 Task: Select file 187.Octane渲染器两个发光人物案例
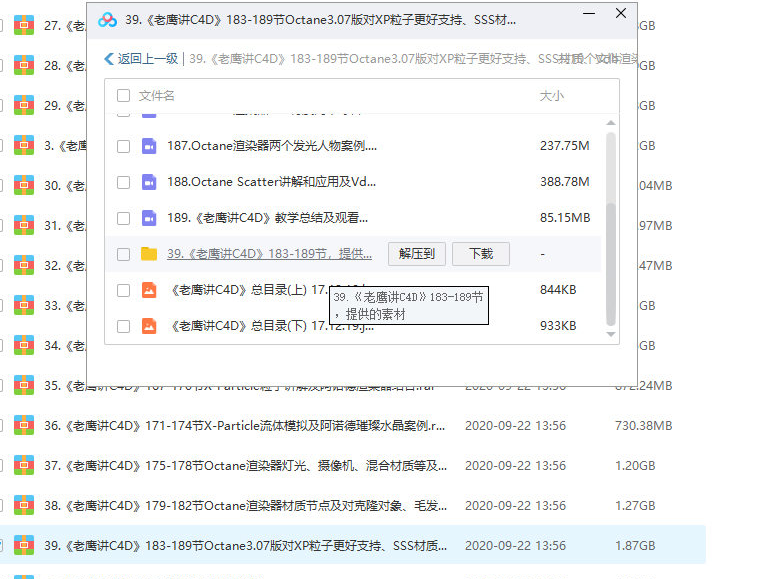click(x=272, y=146)
